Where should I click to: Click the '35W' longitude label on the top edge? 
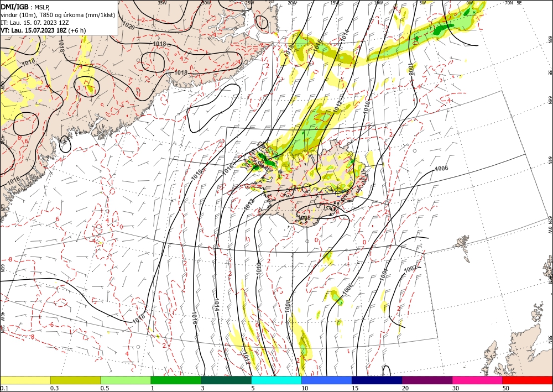point(162,3)
